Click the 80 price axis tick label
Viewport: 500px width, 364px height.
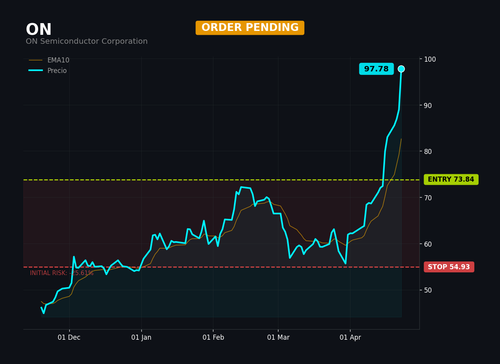coord(428,151)
